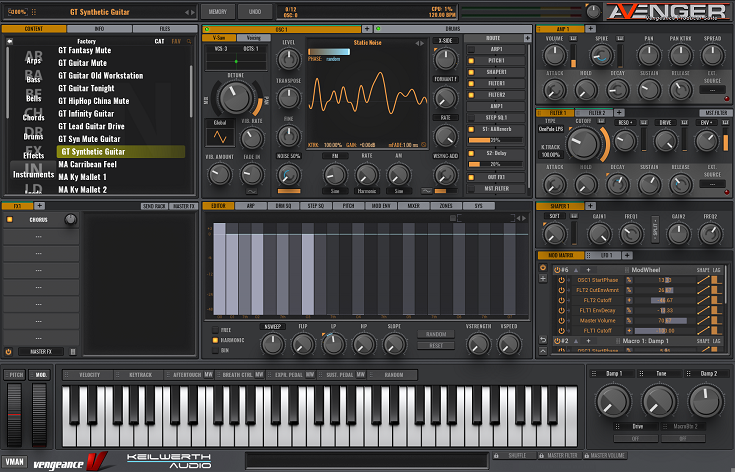Viewport: 735px width, 472px height.
Task: Click the previous preset arrow in the header
Action: click(187, 12)
